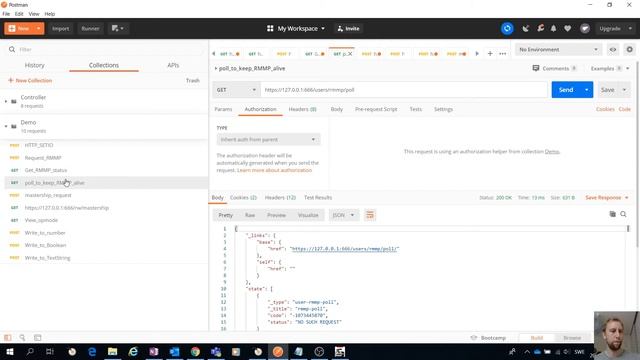Screen dimensions: 640x360
Task: Open the Learn more about authorization link
Action: click(274, 170)
